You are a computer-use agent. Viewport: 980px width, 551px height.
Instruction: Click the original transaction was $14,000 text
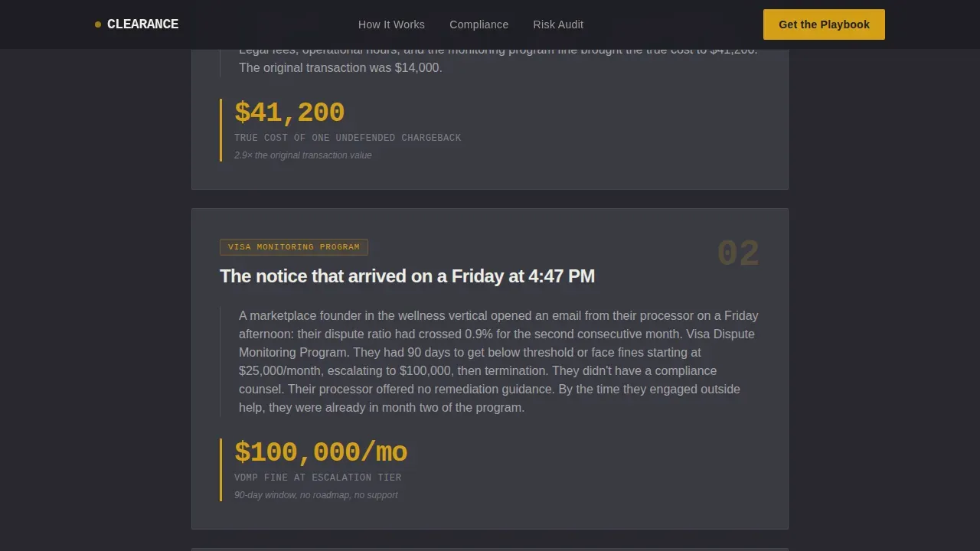(341, 67)
